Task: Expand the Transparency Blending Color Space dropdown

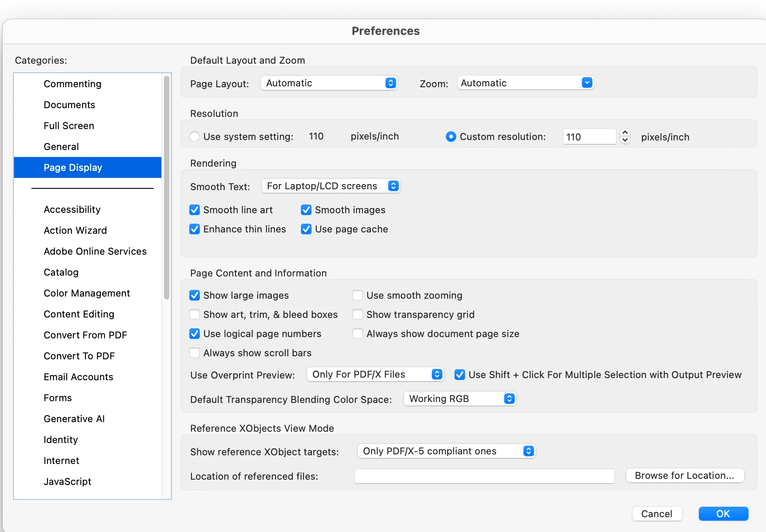Action: coord(460,399)
